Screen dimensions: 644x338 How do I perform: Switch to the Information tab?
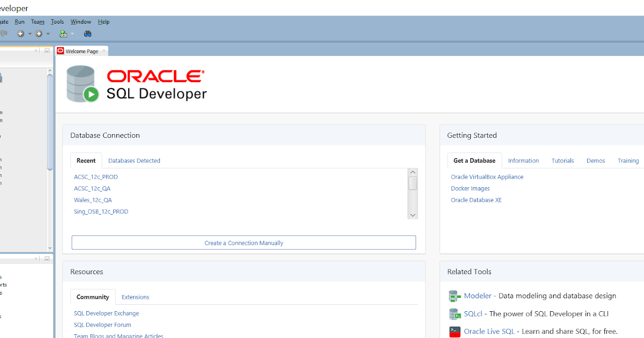tap(523, 160)
